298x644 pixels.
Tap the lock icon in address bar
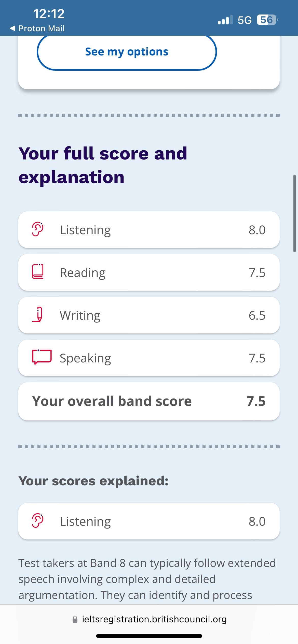coord(75,619)
